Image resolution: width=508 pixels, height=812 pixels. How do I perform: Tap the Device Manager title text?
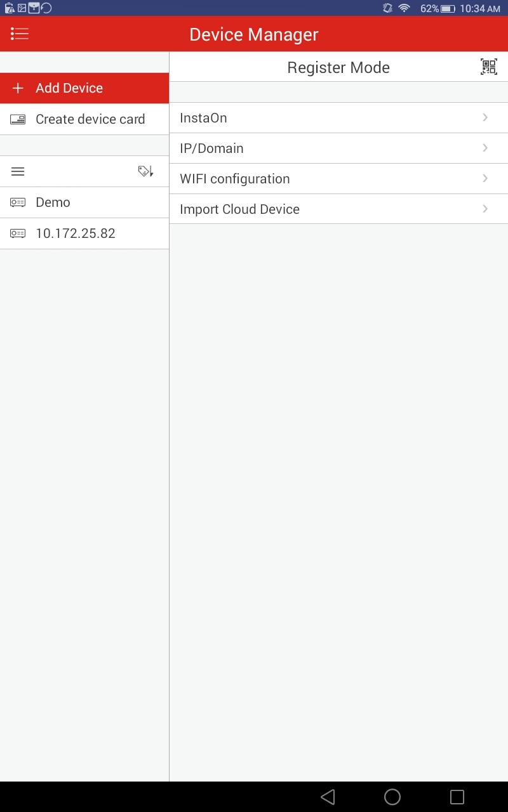254,34
